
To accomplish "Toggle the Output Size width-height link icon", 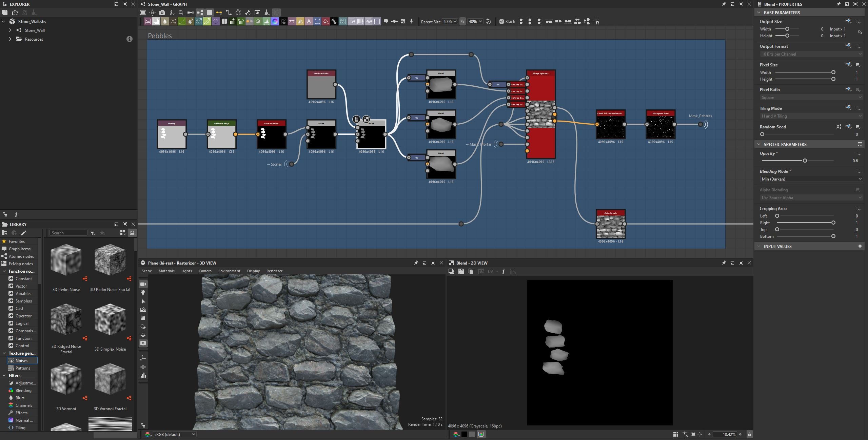I will pyautogui.click(x=860, y=33).
